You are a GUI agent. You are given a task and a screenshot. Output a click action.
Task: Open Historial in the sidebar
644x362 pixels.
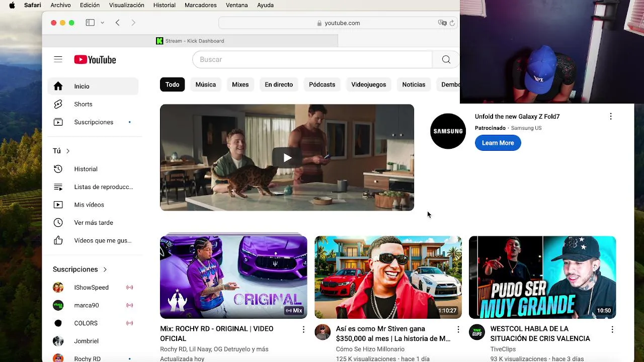click(x=93, y=169)
